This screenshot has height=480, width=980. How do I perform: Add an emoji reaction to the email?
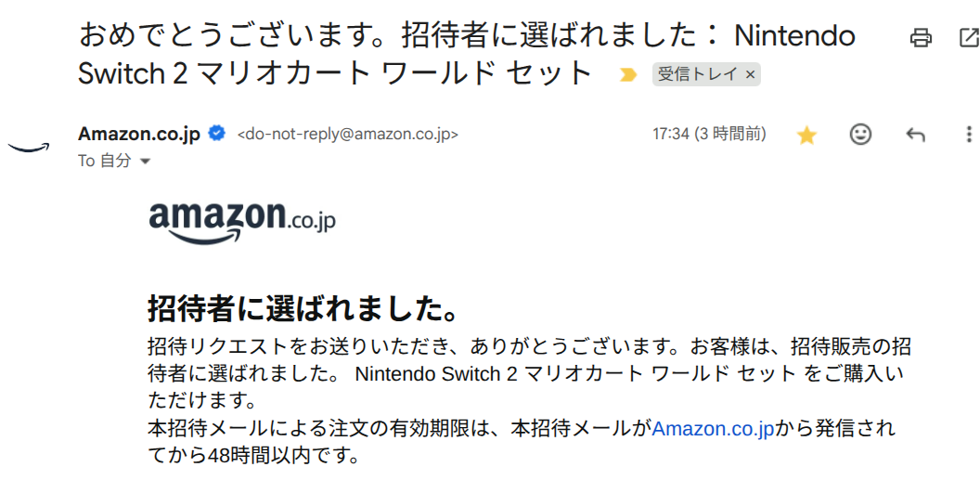860,135
